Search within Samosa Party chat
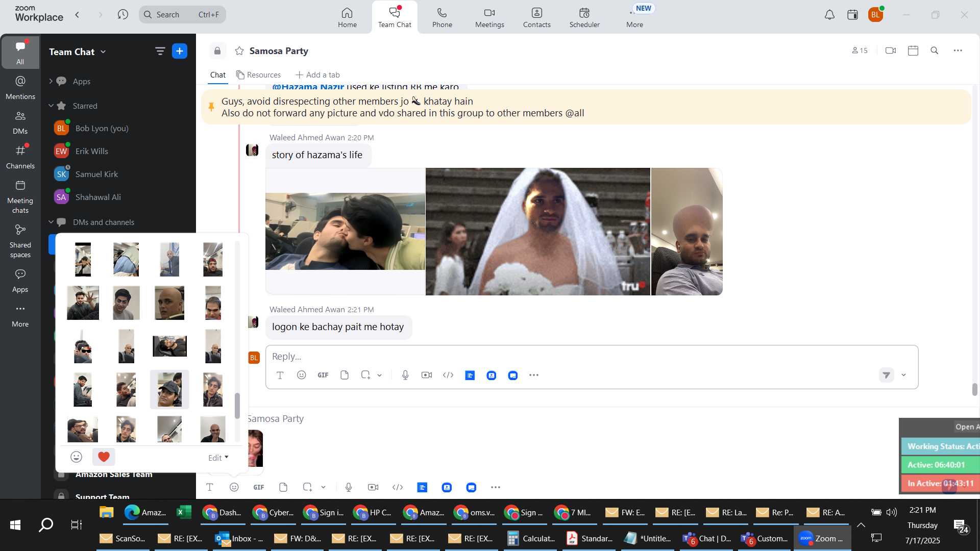The image size is (980, 551). (x=935, y=51)
